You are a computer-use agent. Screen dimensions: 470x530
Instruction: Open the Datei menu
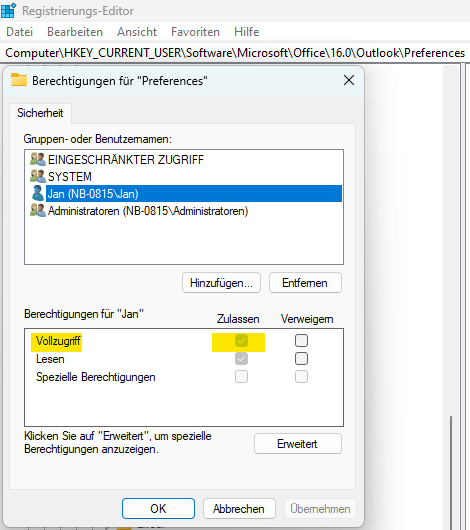(20, 32)
